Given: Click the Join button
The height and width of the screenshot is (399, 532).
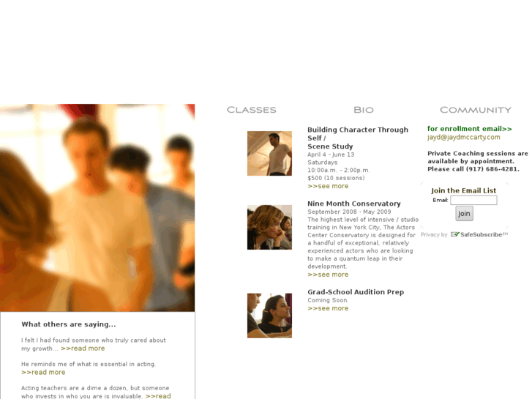Looking at the screenshot, I should coord(464,214).
